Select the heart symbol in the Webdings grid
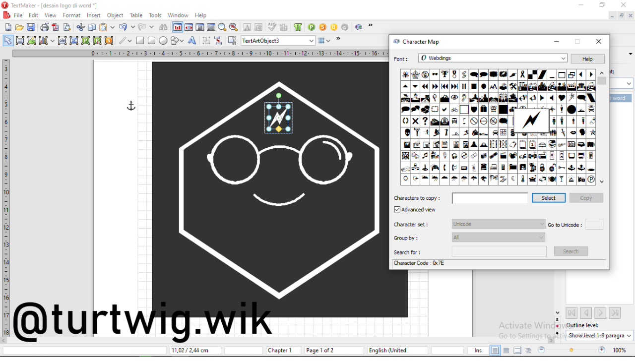635x364 pixels. click(x=562, y=97)
